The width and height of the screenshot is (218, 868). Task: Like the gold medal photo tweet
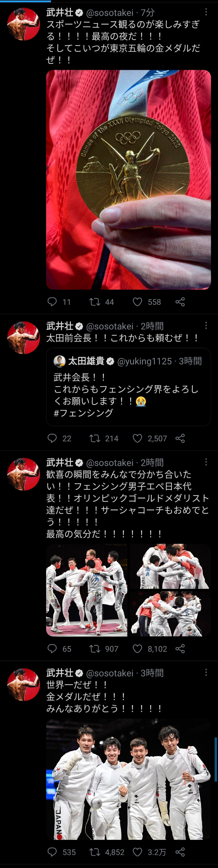(x=137, y=302)
